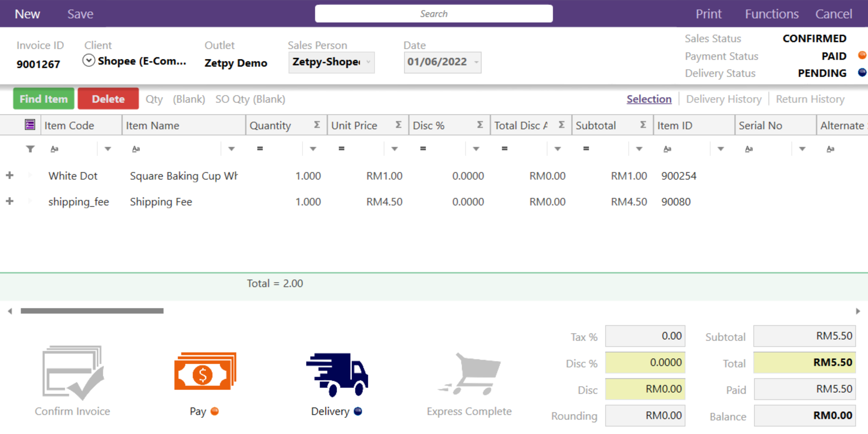868x434 pixels.
Task: Open Total Disc filter dropdown arrow
Action: tap(558, 149)
